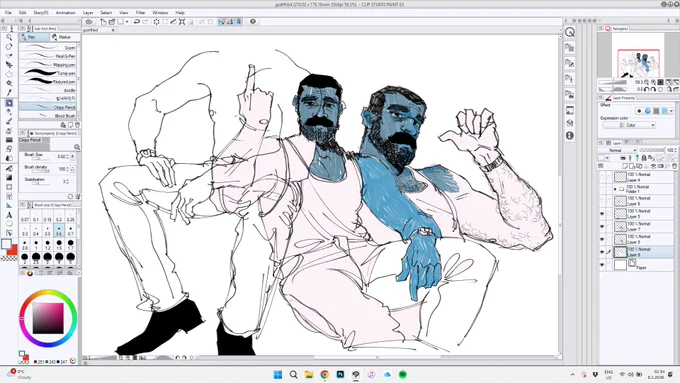Viewport: 680px width, 383px height.
Task: Open the Filter menu
Action: click(140, 13)
